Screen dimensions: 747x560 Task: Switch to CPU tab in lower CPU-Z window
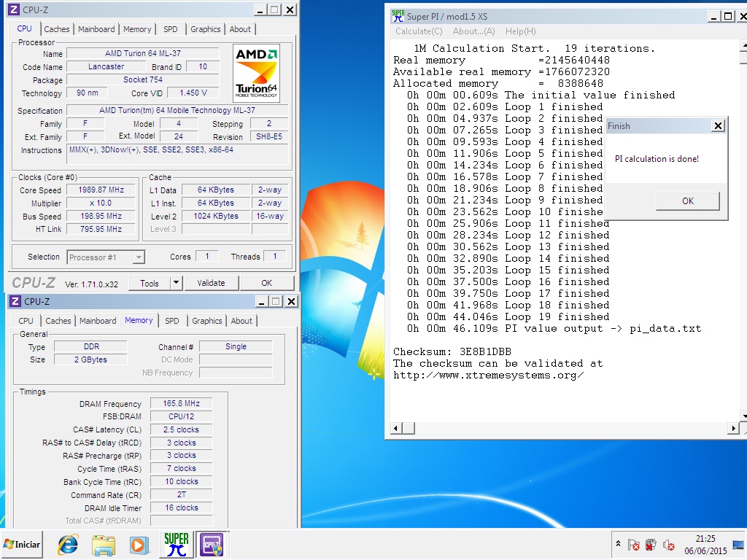26,321
